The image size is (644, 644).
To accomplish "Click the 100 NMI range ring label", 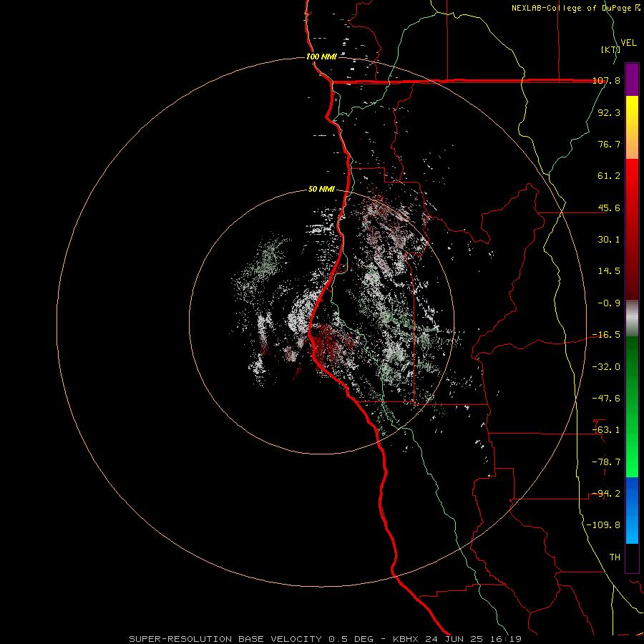I will pos(321,57).
